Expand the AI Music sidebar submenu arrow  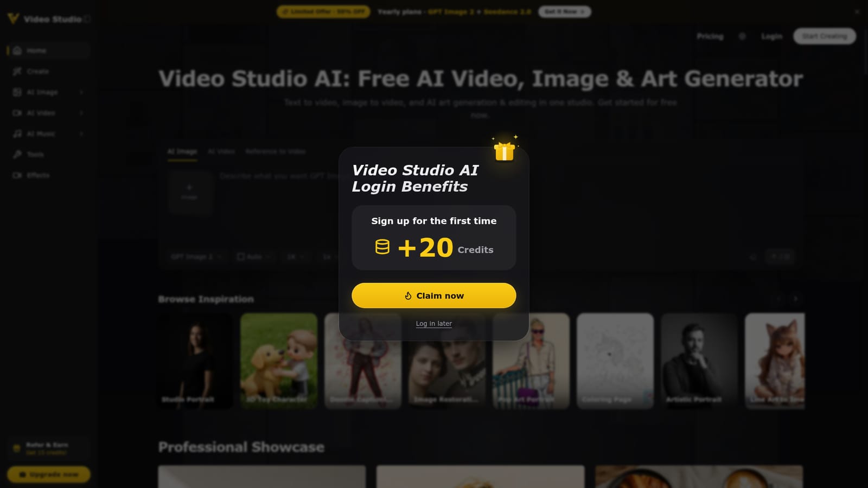[81, 133]
